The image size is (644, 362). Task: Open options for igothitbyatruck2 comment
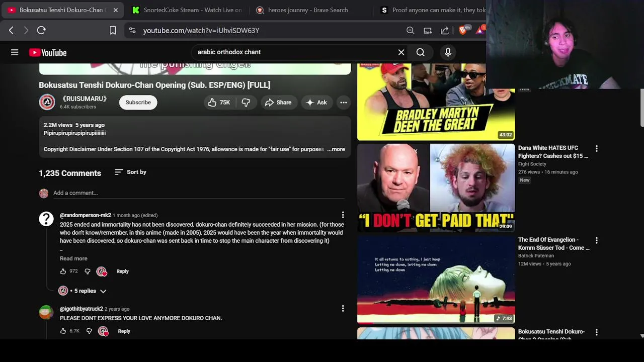pyautogui.click(x=343, y=308)
